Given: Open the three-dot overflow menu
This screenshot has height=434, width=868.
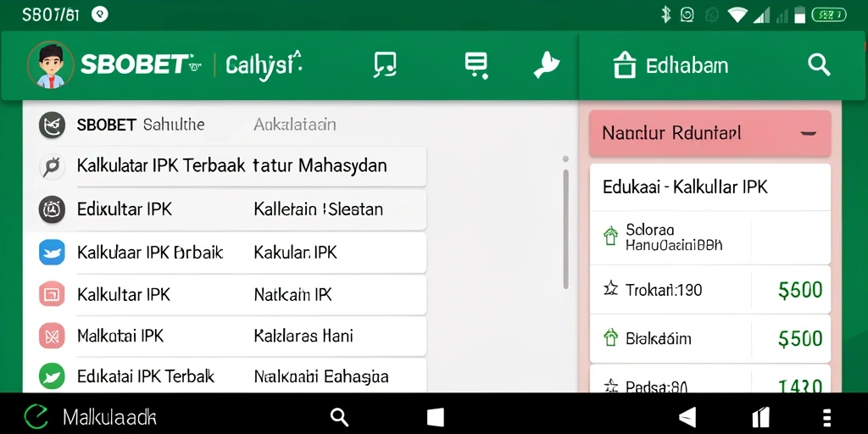Looking at the screenshot, I should tap(827, 417).
